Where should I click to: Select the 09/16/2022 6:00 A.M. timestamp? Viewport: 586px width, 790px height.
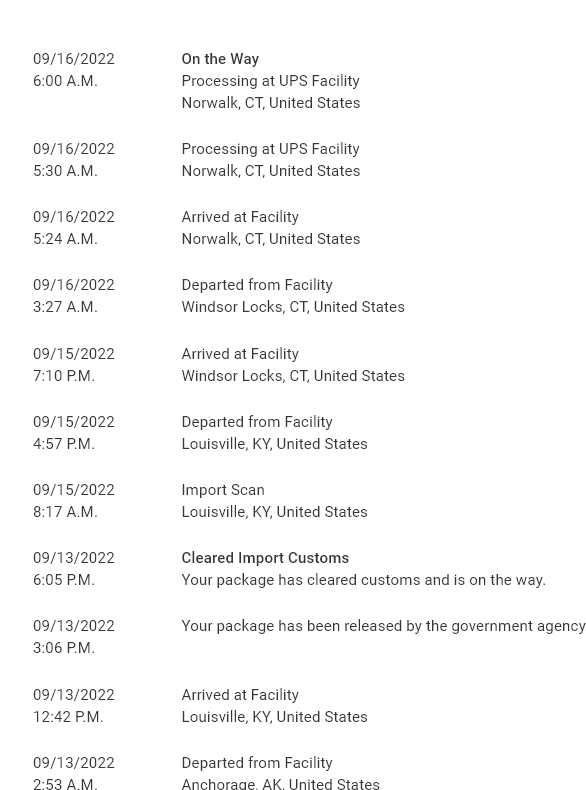(74, 70)
